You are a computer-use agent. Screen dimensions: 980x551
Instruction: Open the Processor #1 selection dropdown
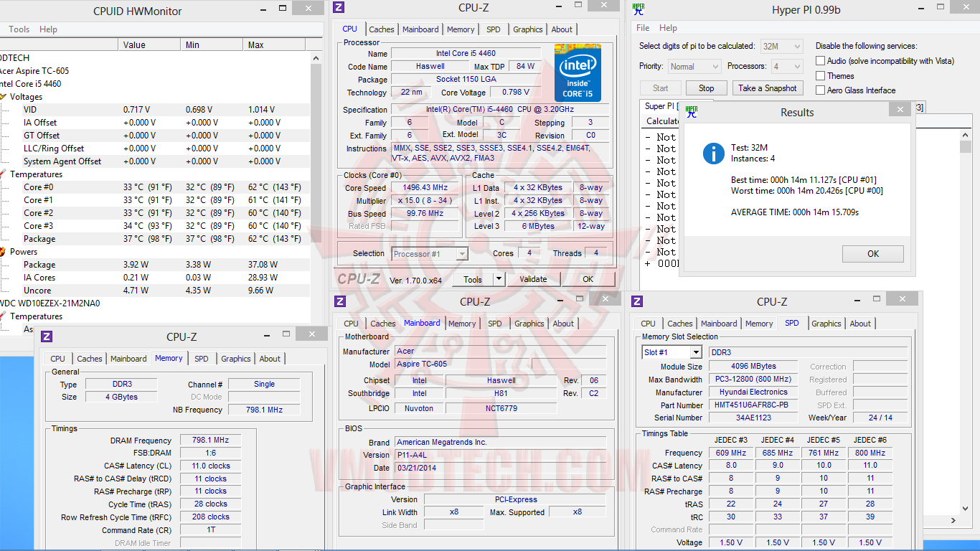[x=430, y=253]
